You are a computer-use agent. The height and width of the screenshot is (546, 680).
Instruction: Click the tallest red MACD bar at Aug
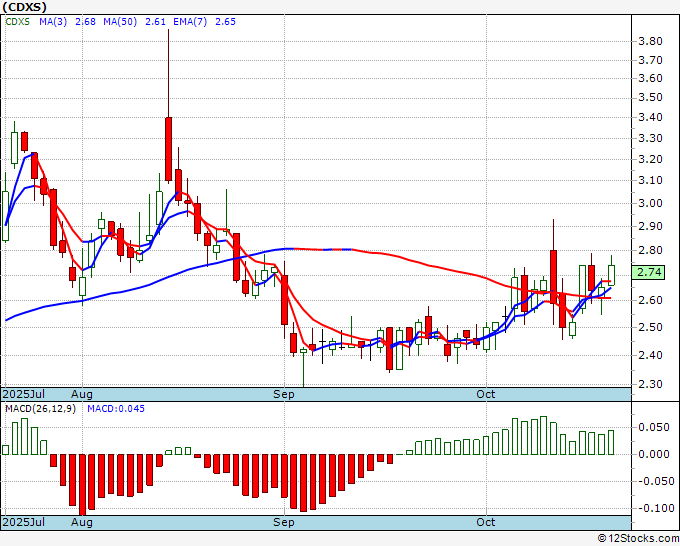[82, 485]
